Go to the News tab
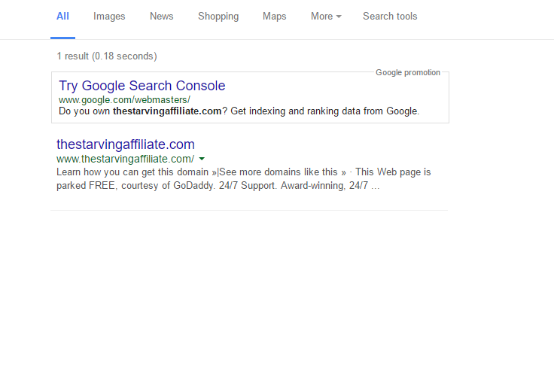 tap(161, 17)
